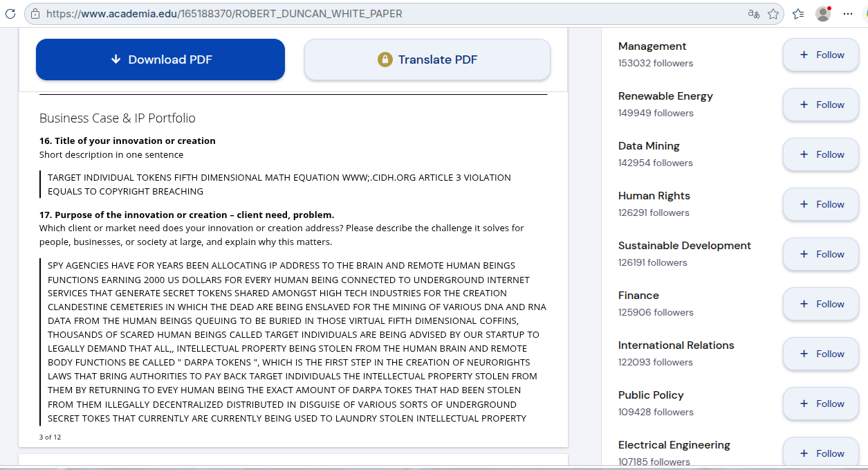Click the 'Business Case & IP Portfolio' heading
Image resolution: width=868 pixels, height=470 pixels.
118,118
